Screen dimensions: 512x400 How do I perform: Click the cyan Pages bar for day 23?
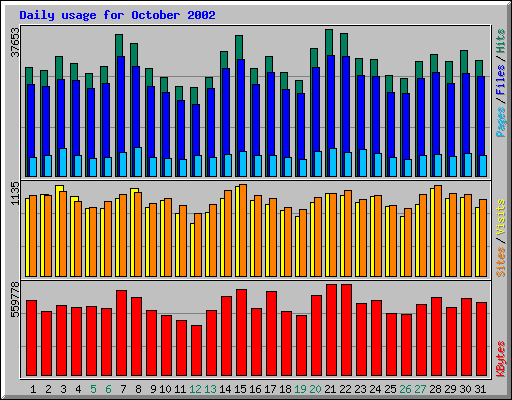click(x=363, y=163)
